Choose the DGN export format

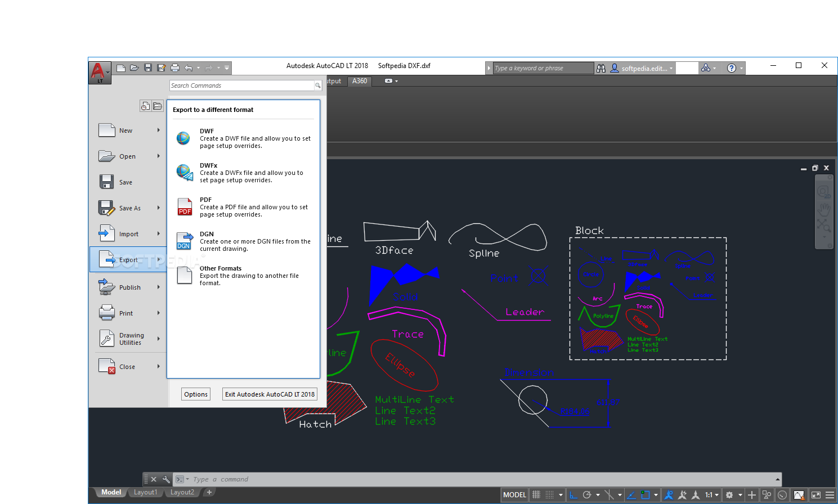tap(244, 241)
